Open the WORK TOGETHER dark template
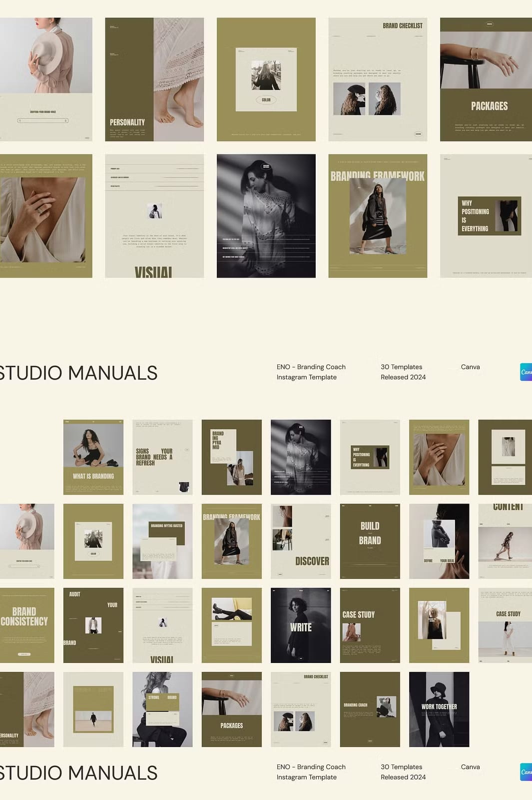 tap(439, 709)
